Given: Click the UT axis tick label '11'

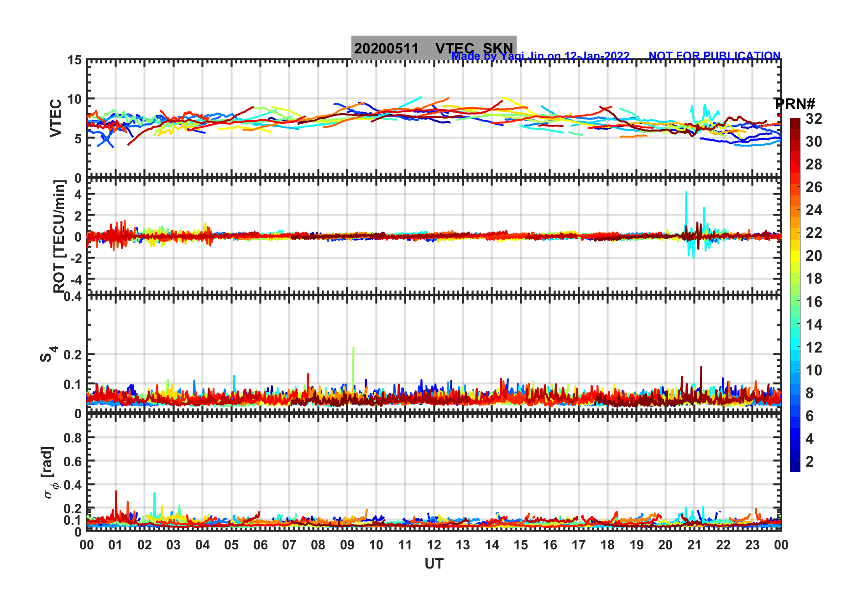Looking at the screenshot, I should (x=405, y=545).
